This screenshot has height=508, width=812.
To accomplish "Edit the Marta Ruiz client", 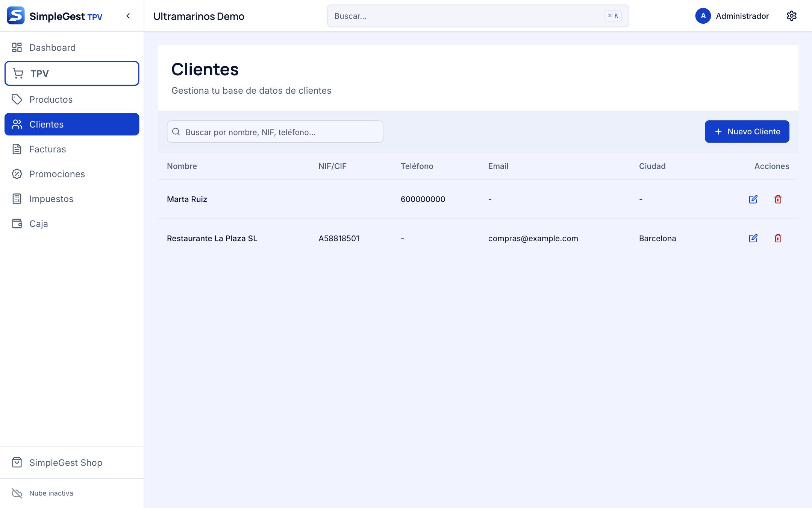I will pos(753,199).
